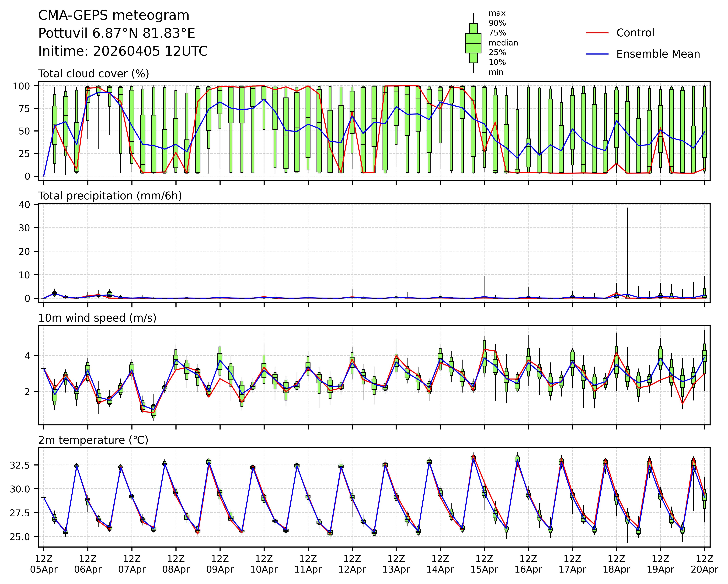Click the green boxplot legend icon

(x=473, y=43)
